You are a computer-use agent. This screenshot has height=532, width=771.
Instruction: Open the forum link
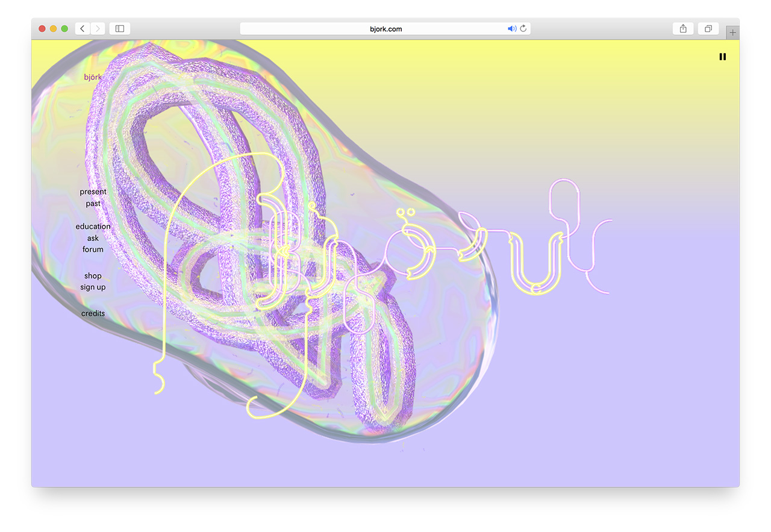pos(93,249)
